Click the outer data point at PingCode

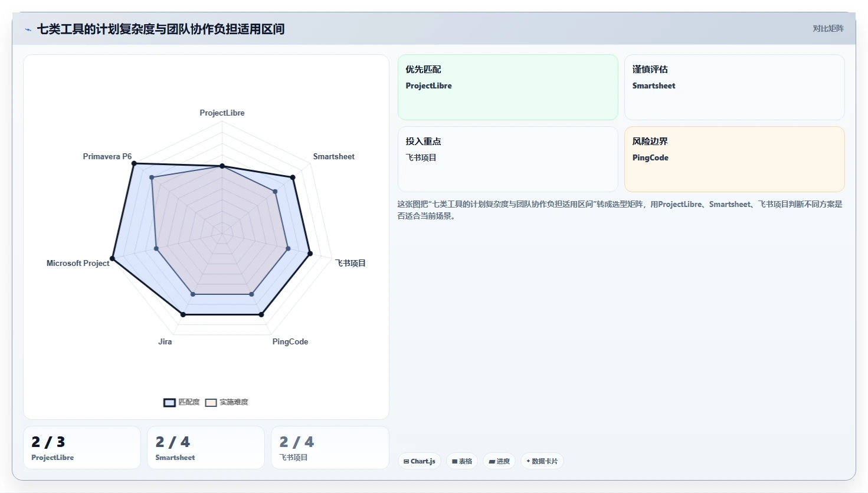261,314
